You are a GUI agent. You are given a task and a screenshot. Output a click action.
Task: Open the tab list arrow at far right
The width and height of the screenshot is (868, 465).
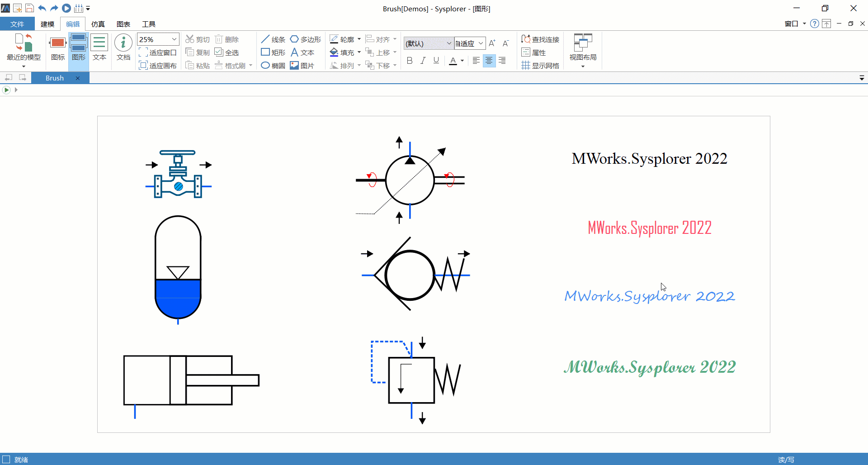(862, 78)
